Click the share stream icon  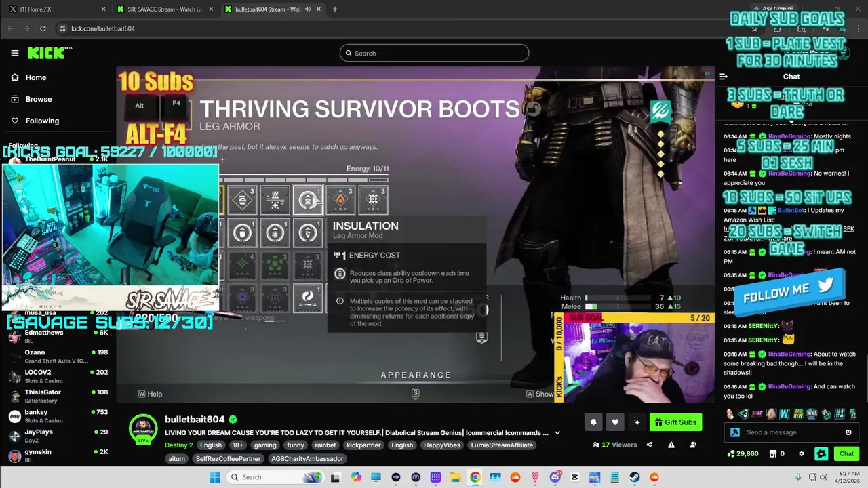(x=650, y=445)
